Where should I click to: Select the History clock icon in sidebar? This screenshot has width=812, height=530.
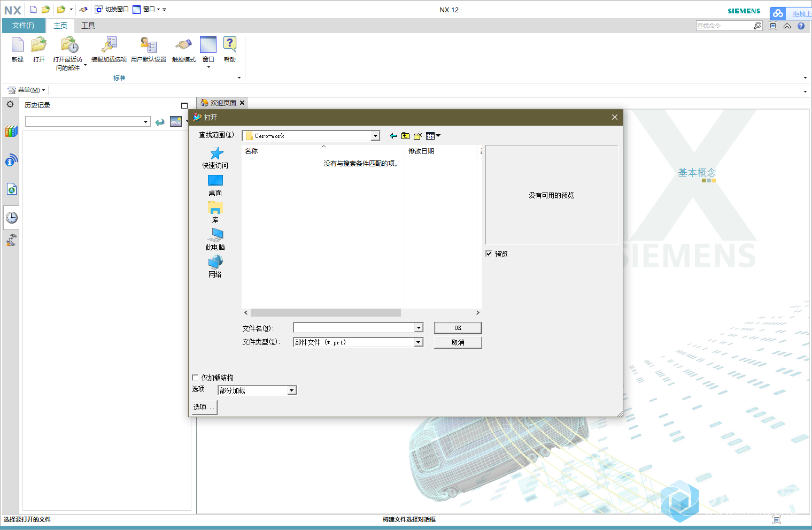tap(11, 218)
